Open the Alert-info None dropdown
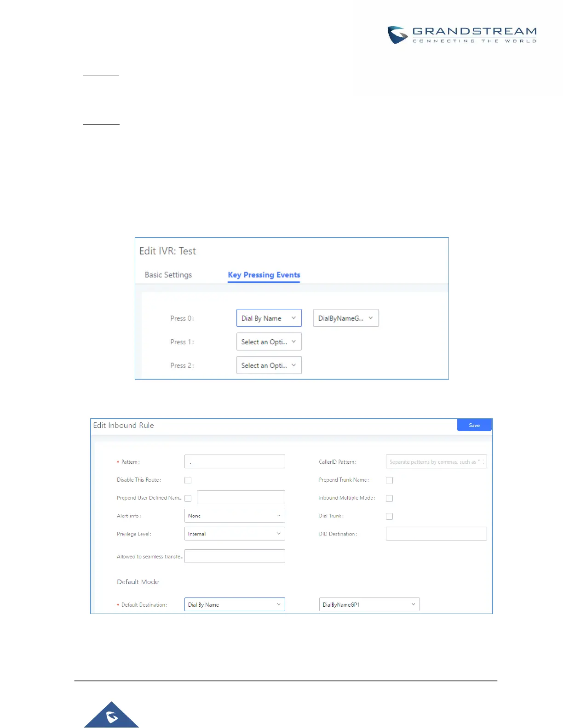 [x=235, y=516]
